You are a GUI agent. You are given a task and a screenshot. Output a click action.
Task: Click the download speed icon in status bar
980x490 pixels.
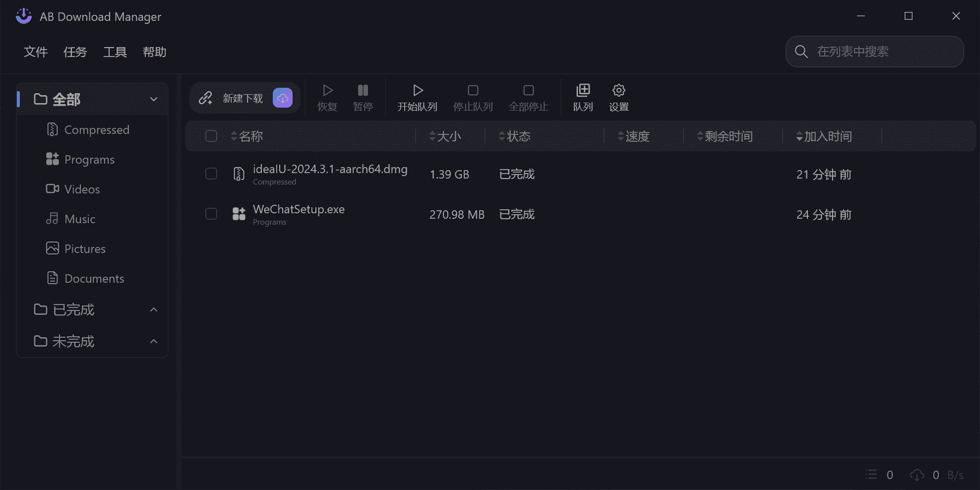point(917,475)
